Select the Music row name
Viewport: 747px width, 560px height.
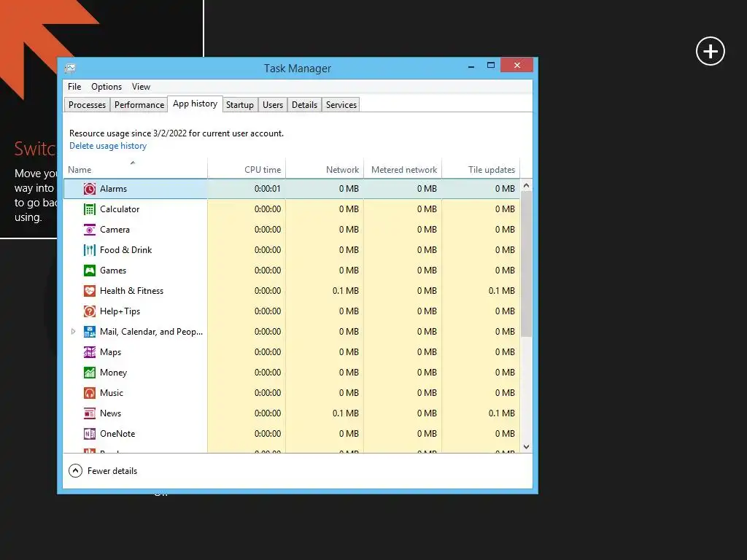coord(112,393)
